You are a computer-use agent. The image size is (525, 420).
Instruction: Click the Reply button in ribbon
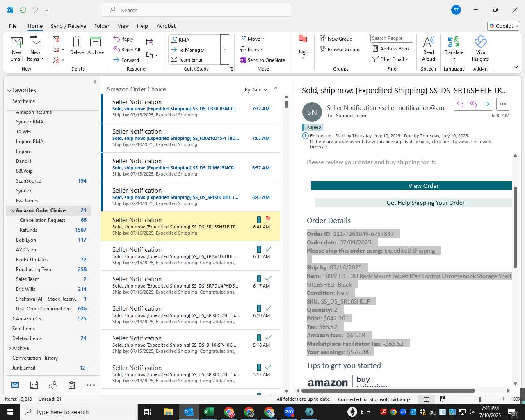point(123,39)
